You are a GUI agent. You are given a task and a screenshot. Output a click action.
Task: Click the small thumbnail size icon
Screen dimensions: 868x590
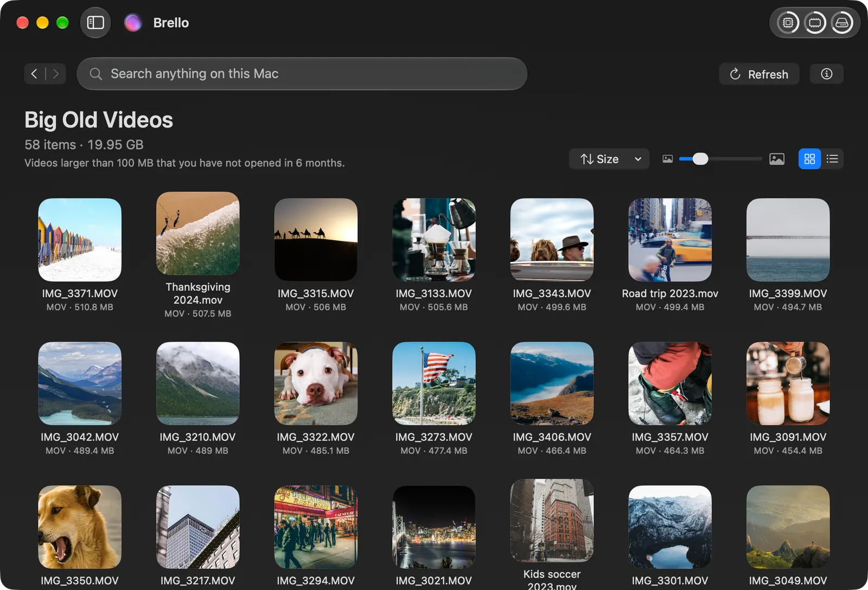coord(667,159)
